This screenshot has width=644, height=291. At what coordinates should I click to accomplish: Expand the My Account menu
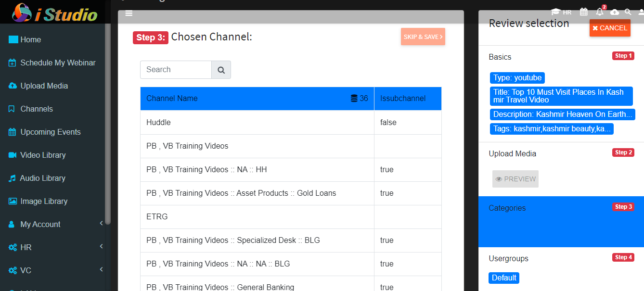click(x=55, y=224)
